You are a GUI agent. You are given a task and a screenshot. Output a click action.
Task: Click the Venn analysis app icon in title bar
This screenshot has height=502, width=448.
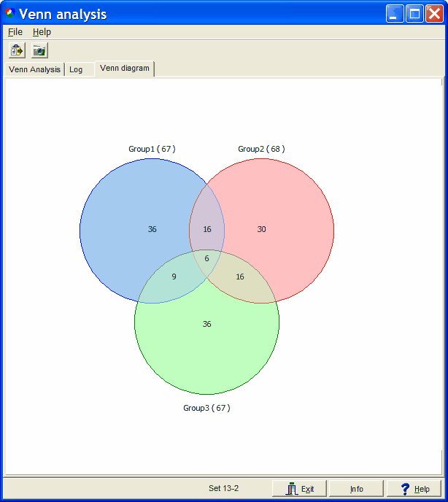[10, 13]
